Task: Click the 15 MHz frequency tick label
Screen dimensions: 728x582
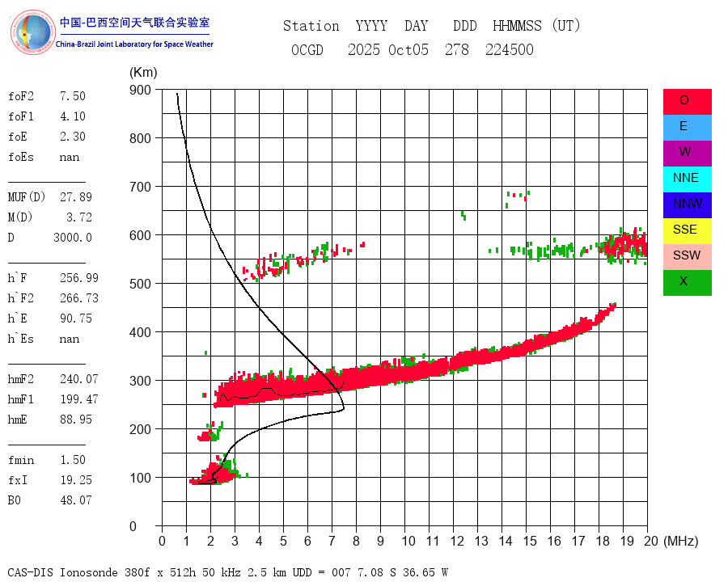Action: (x=530, y=541)
